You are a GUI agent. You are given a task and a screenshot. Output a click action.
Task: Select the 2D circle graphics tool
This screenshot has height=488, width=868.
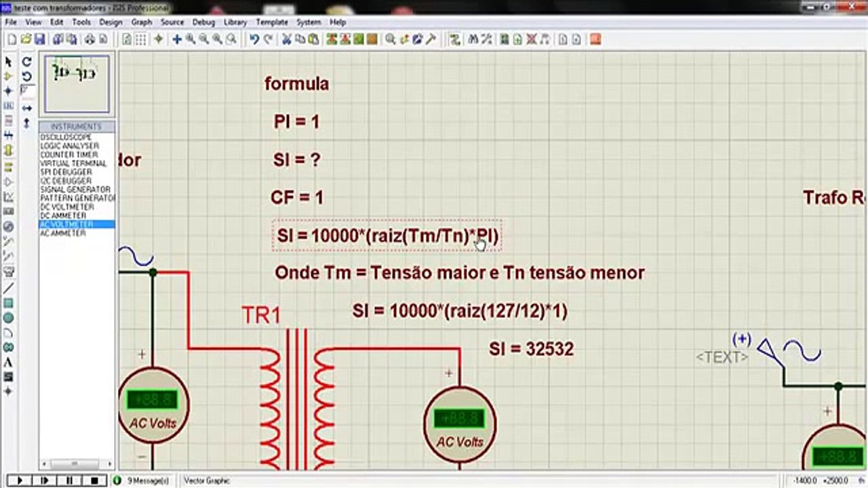[8, 318]
